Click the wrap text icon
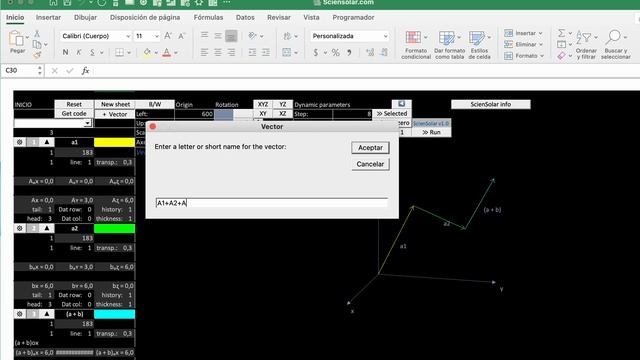 (287, 36)
